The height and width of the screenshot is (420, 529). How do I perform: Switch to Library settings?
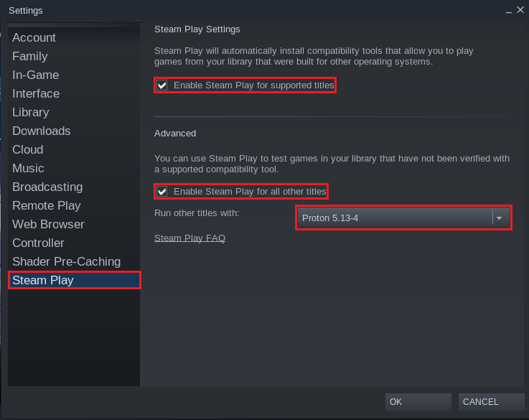pyautogui.click(x=30, y=112)
